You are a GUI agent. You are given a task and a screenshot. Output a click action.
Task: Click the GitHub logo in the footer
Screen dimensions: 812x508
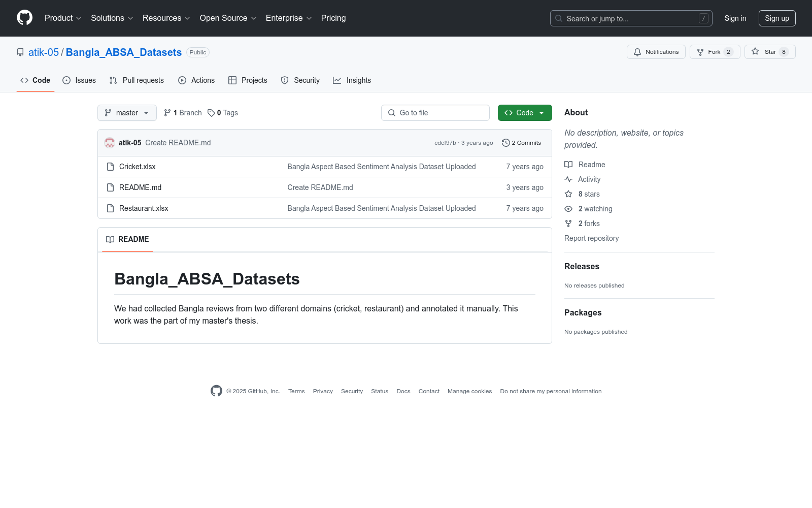pos(216,391)
